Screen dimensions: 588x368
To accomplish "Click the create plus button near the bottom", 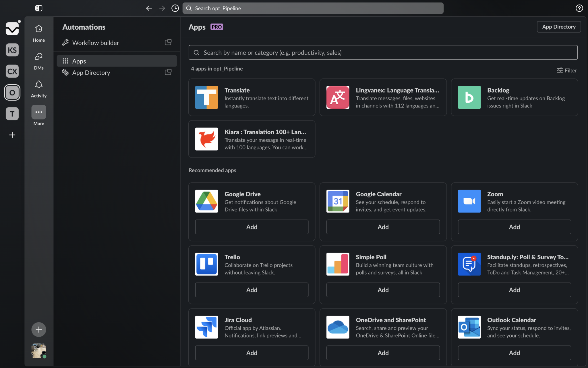I will coord(38,329).
